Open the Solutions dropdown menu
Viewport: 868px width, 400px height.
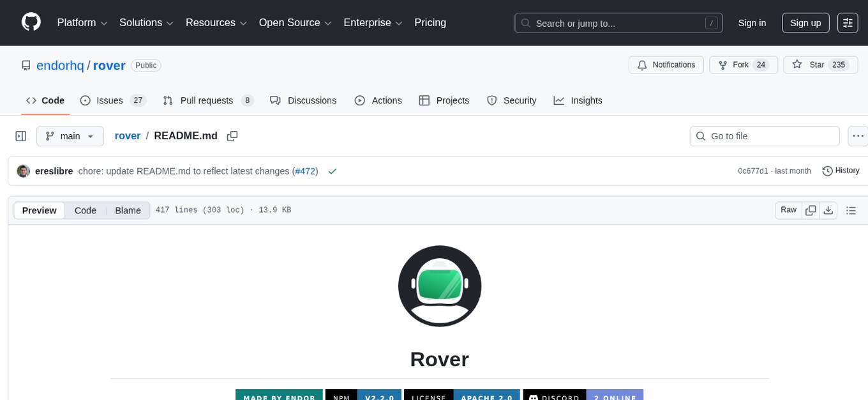click(146, 22)
